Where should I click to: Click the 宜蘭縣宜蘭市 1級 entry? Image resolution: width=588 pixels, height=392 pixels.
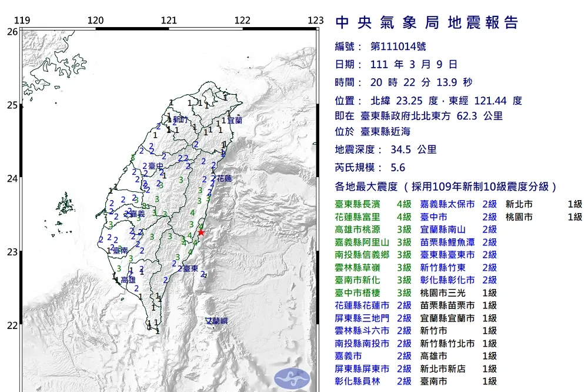(459, 318)
